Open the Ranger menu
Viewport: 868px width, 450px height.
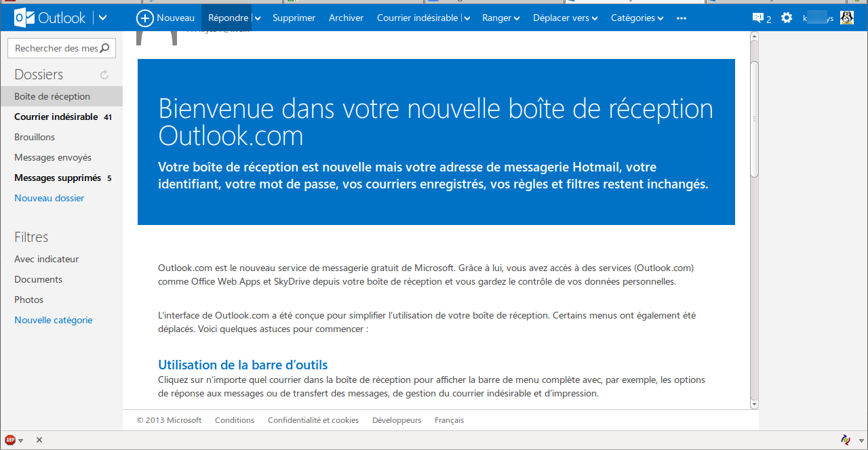500,18
